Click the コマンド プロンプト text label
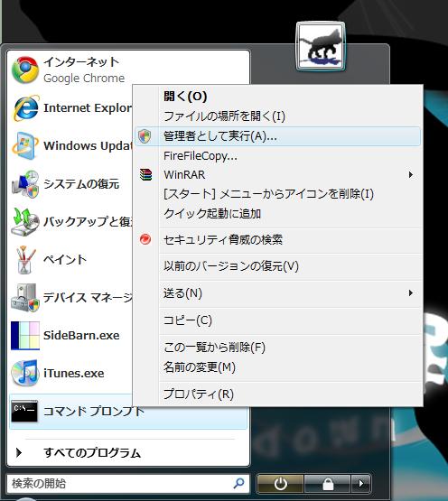Image resolution: width=448 pixels, height=501 pixels. click(94, 412)
